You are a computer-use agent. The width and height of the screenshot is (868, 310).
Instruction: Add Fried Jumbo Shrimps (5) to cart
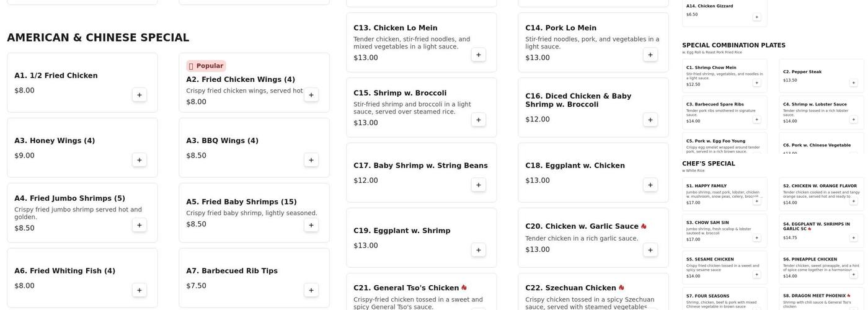pyautogui.click(x=139, y=225)
